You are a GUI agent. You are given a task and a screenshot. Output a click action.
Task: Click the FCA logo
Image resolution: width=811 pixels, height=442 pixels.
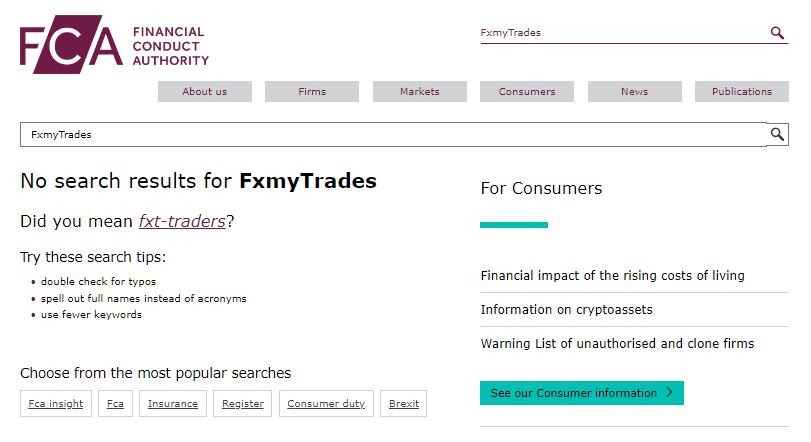(x=114, y=44)
